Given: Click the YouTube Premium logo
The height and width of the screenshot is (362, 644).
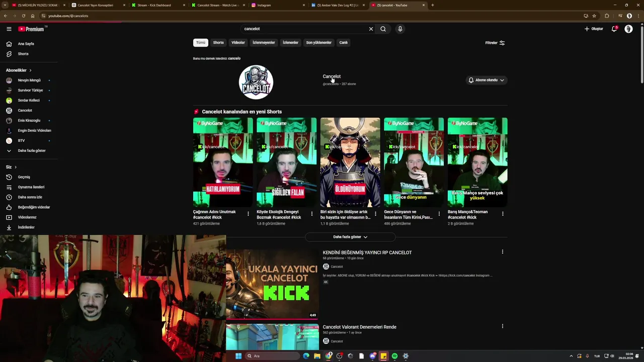Looking at the screenshot, I should 32,29.
